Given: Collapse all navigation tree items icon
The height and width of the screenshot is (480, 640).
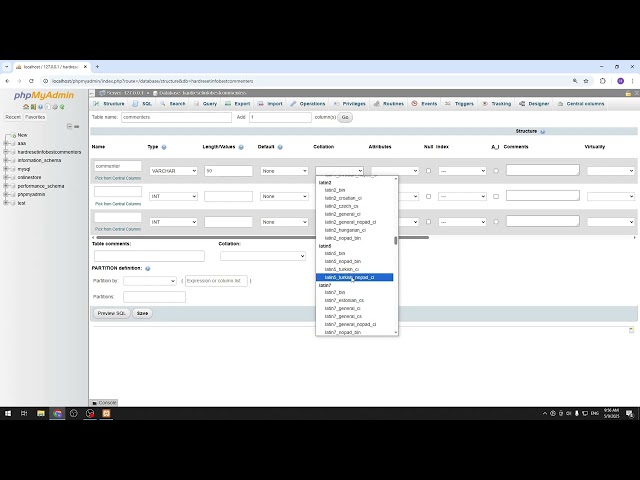Looking at the screenshot, I should coord(69,127).
